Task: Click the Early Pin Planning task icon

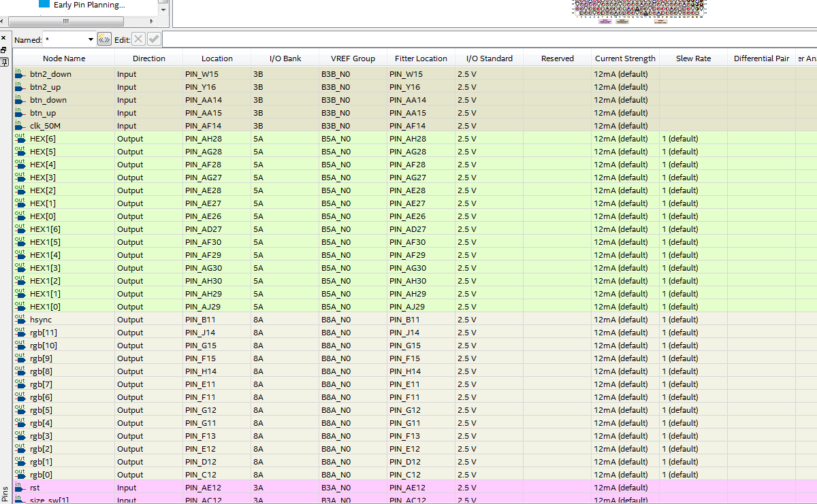Action: [44, 4]
